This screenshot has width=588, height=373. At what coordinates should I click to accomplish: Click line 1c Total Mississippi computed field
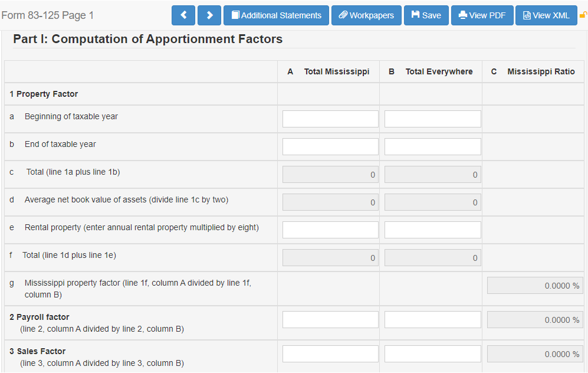point(330,174)
